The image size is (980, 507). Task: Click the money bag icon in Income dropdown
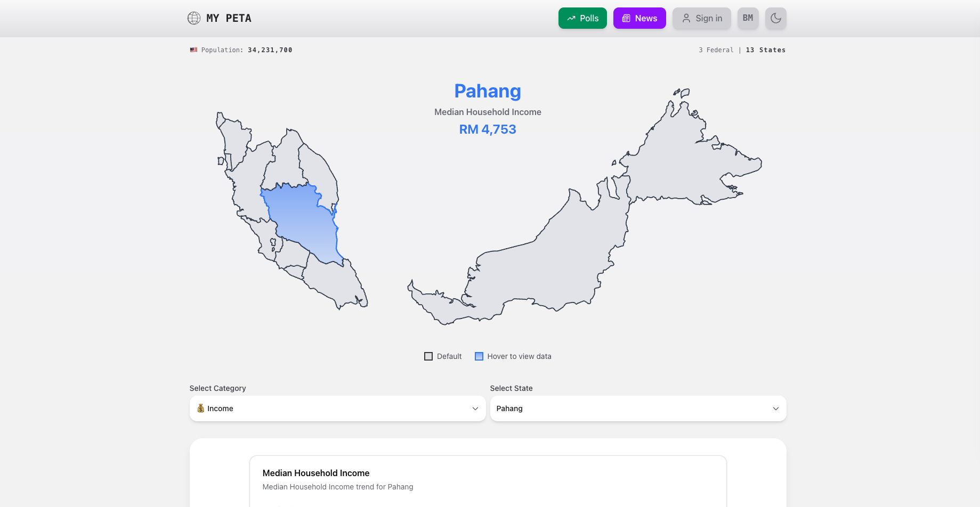201,408
